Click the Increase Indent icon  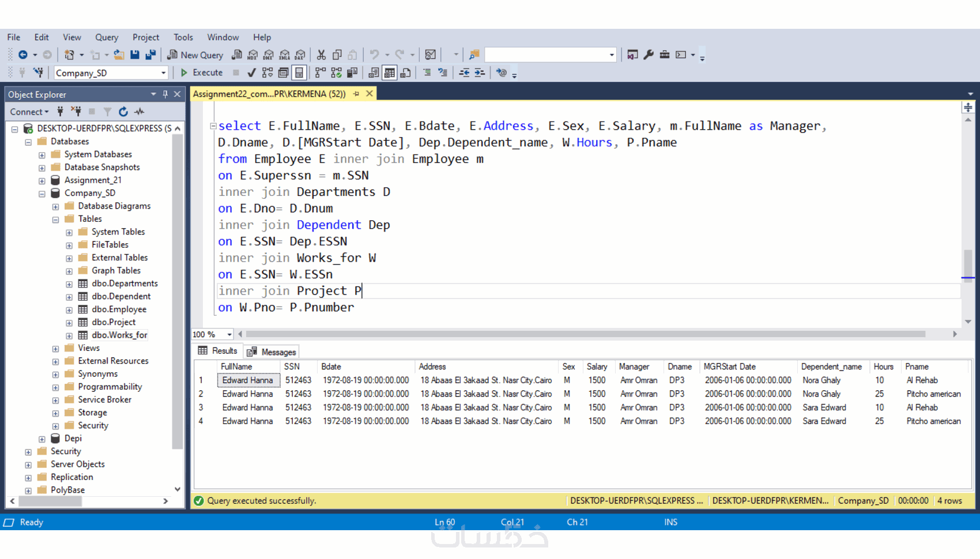pyautogui.click(x=480, y=73)
